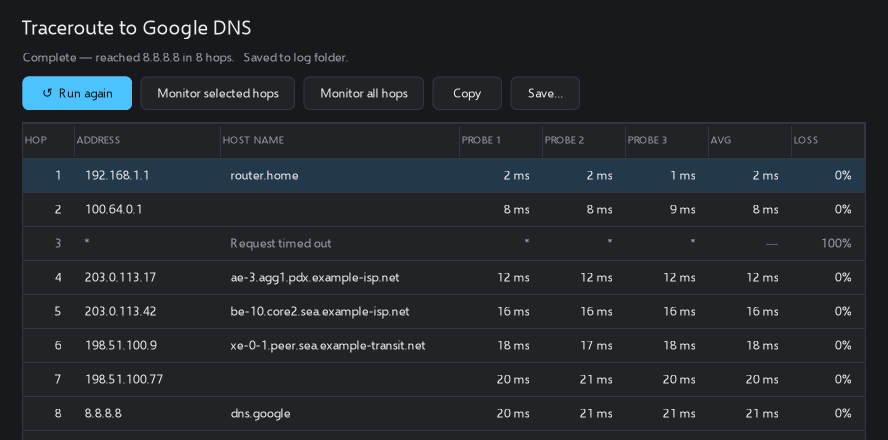
Task: Click the 1 ms probe 3 value
Action: click(683, 176)
